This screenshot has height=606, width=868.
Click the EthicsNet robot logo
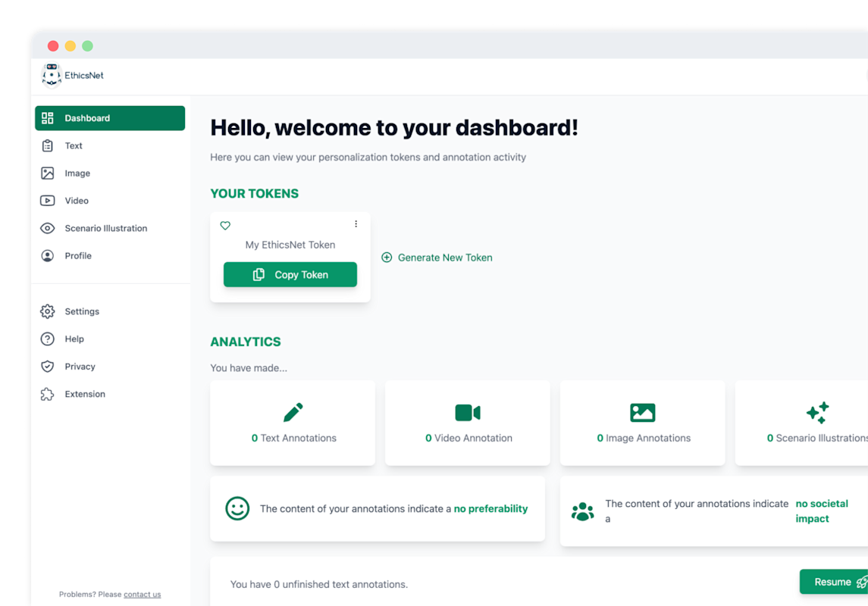coord(51,75)
